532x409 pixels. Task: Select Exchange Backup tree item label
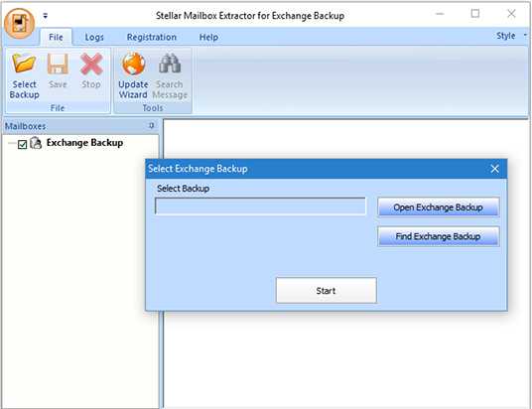click(84, 143)
